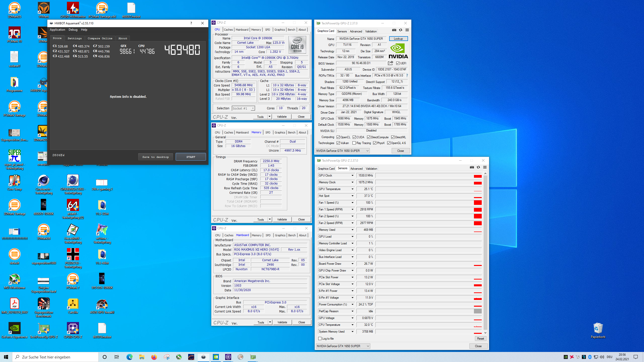Open File Explorer from the taskbar

[x=142, y=357]
